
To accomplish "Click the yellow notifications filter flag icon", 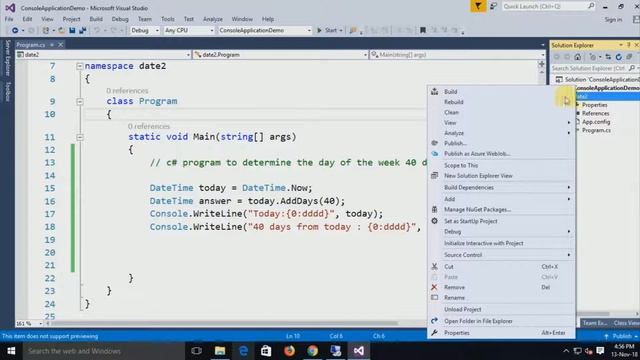I will click(478, 6).
